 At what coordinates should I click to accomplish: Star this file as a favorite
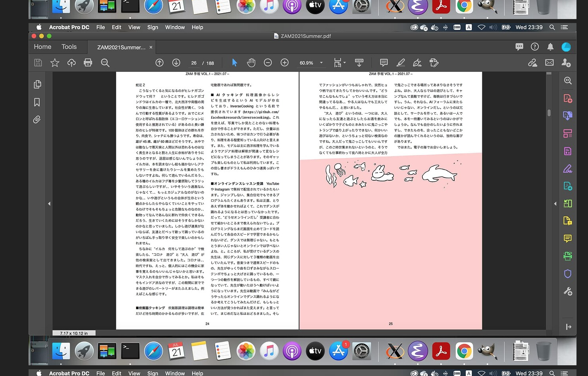click(55, 63)
